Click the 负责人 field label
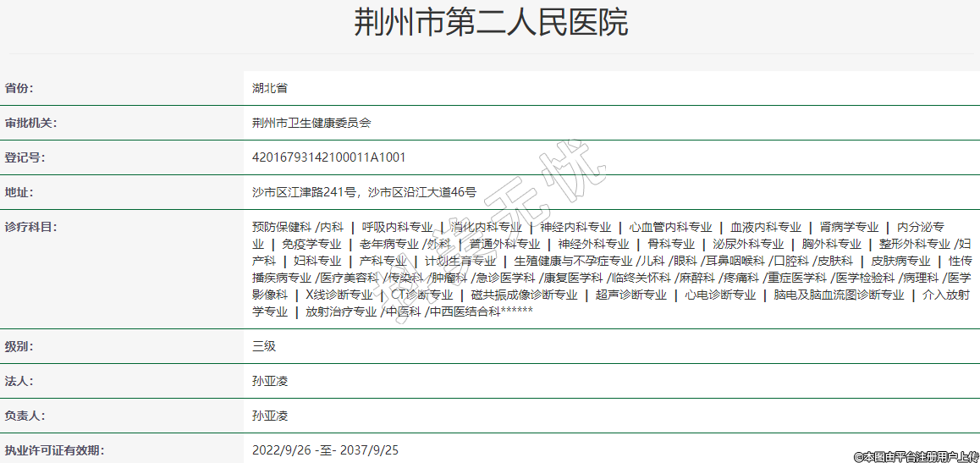 click(25, 416)
